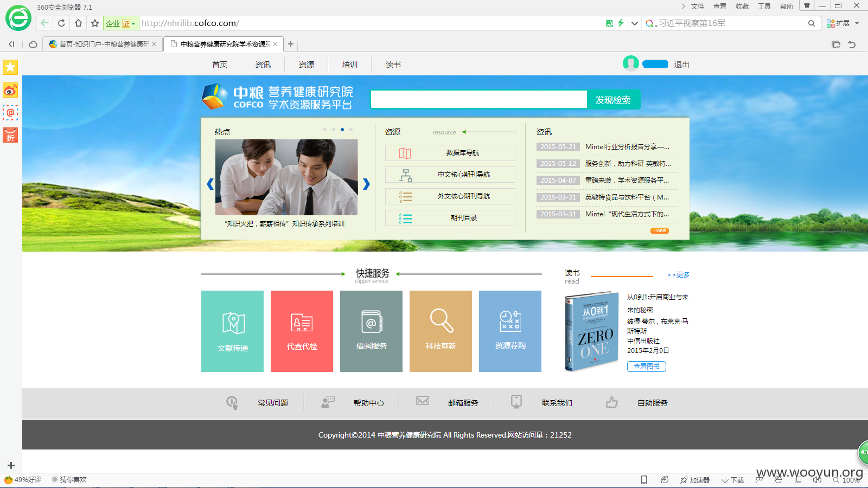The width and height of the screenshot is (868, 488).
Task: Click the user avatar icon
Action: click(631, 63)
